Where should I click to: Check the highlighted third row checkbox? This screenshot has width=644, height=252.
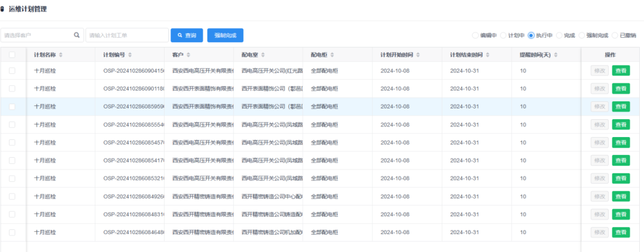tap(13, 107)
